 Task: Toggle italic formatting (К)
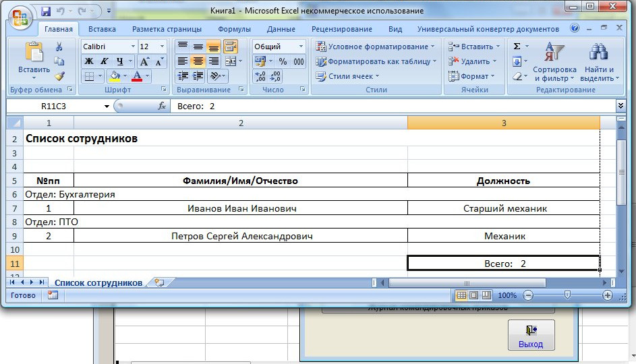pos(105,61)
